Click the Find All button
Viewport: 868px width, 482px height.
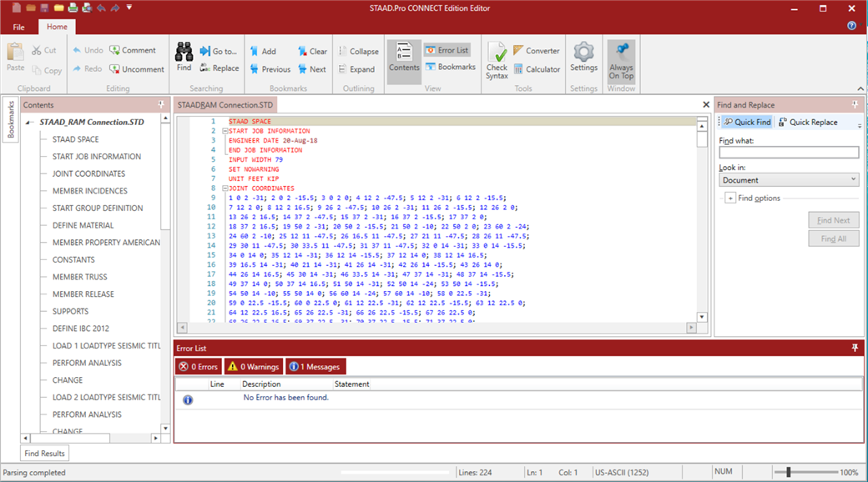click(833, 239)
